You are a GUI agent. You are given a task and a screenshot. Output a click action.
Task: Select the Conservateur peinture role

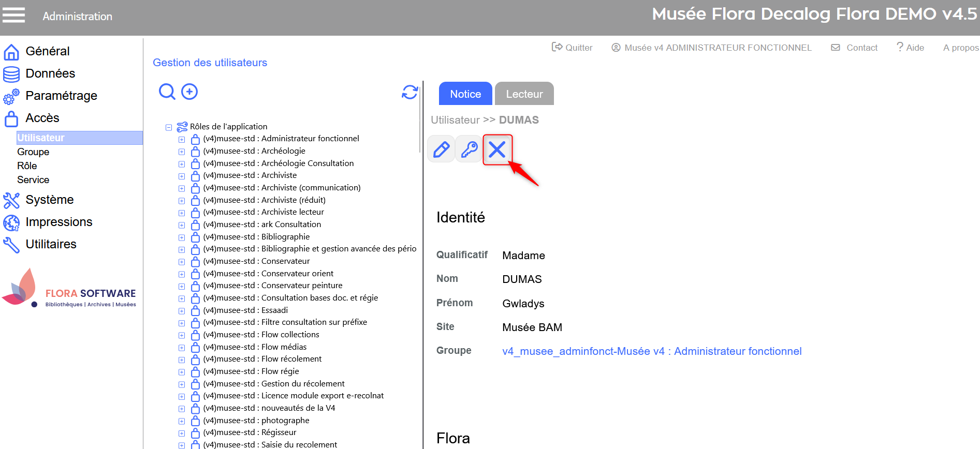click(301, 286)
